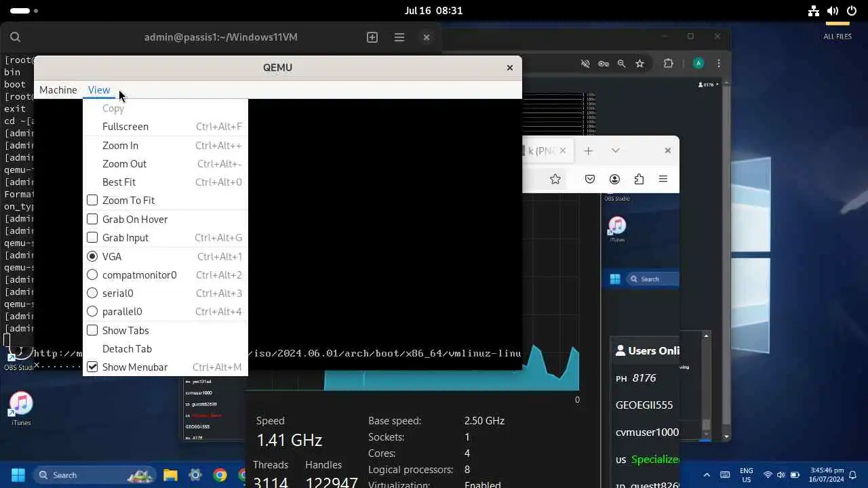Open Firefox's extensions puzzle icon
The height and width of the screenshot is (488, 868).
coord(639,179)
